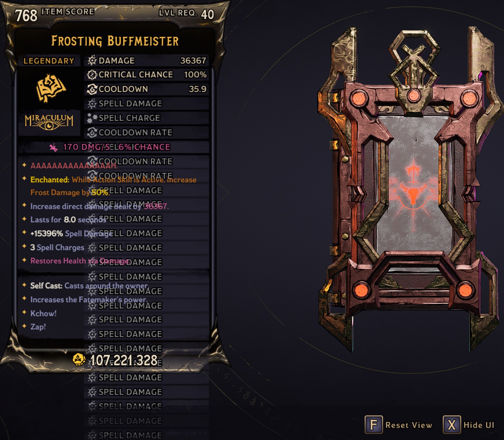Click the LVL REQ. 40 indicator

tap(187, 14)
